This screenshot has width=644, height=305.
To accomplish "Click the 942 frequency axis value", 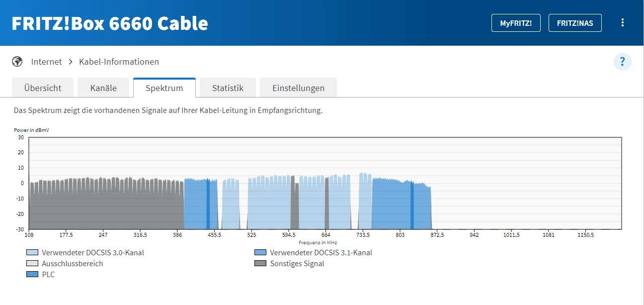I will (474, 235).
